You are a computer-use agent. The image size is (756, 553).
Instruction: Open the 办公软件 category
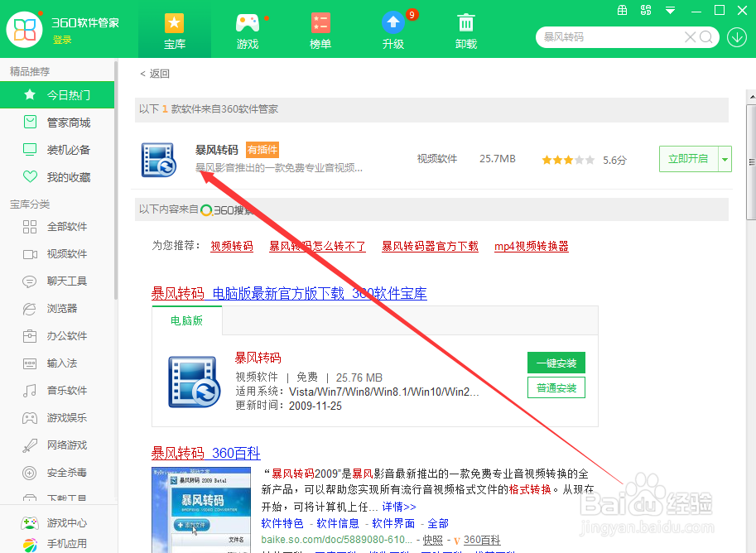pyautogui.click(x=57, y=336)
